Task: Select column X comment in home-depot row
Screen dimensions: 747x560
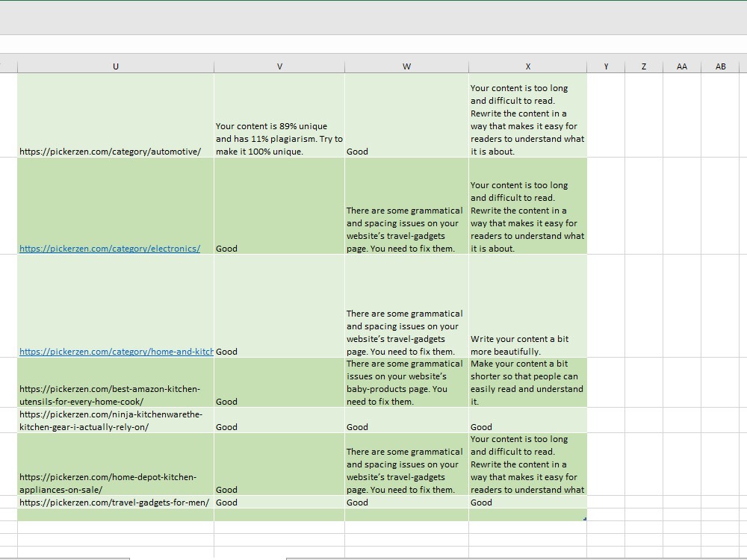Action: (528, 464)
